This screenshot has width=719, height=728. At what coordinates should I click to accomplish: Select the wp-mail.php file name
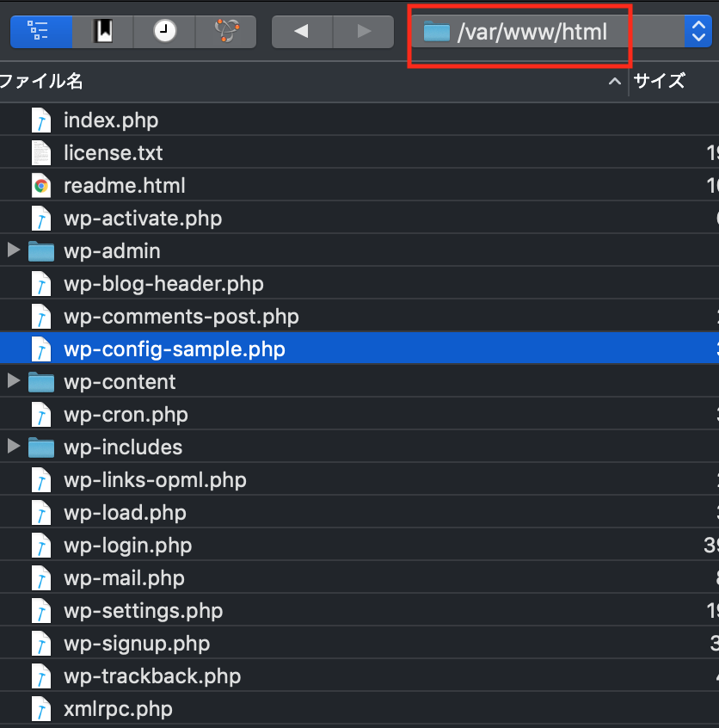click(x=124, y=578)
